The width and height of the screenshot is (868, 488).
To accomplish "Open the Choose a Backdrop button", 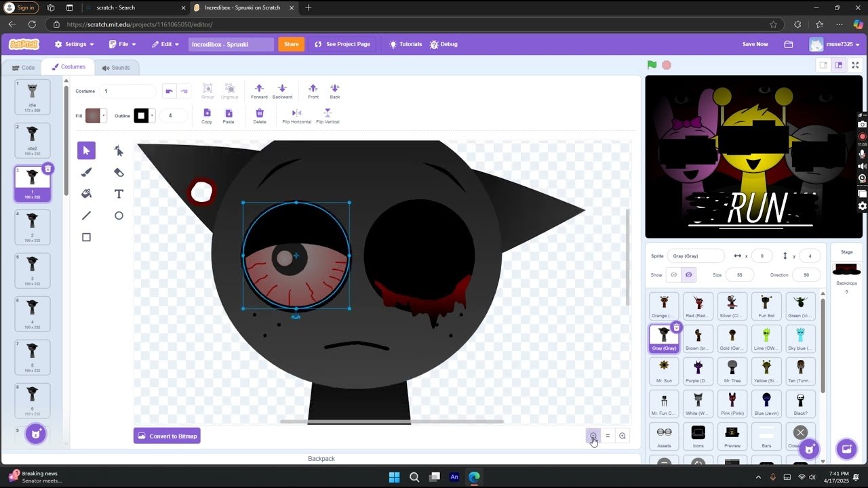I will point(846,449).
